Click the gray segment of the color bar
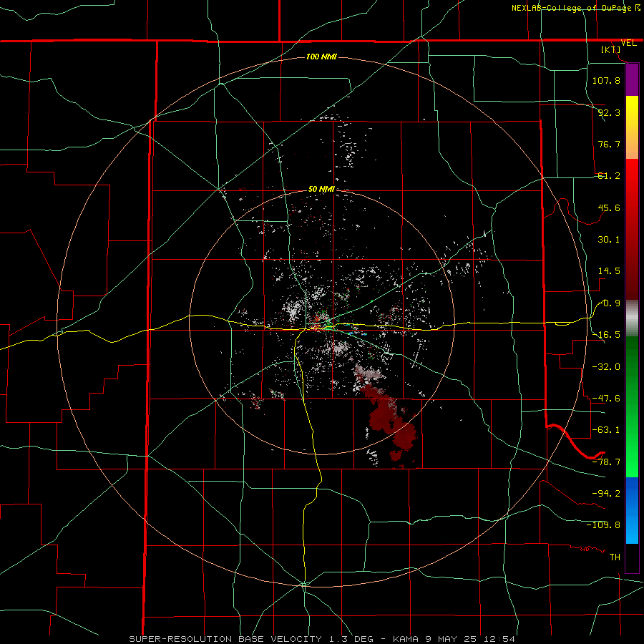Image resolution: width=644 pixels, height=644 pixels. pos(632,318)
